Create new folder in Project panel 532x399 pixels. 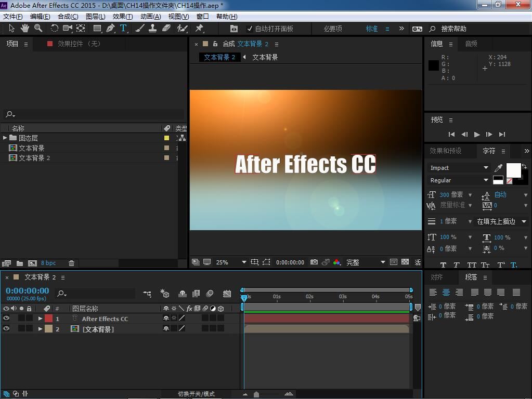(20, 263)
